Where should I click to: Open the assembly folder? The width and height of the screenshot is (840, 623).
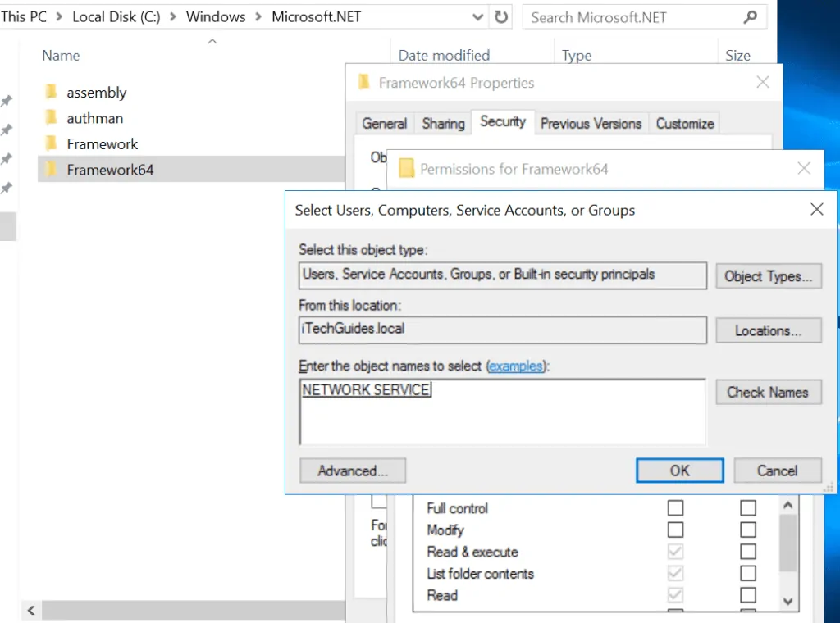click(96, 93)
